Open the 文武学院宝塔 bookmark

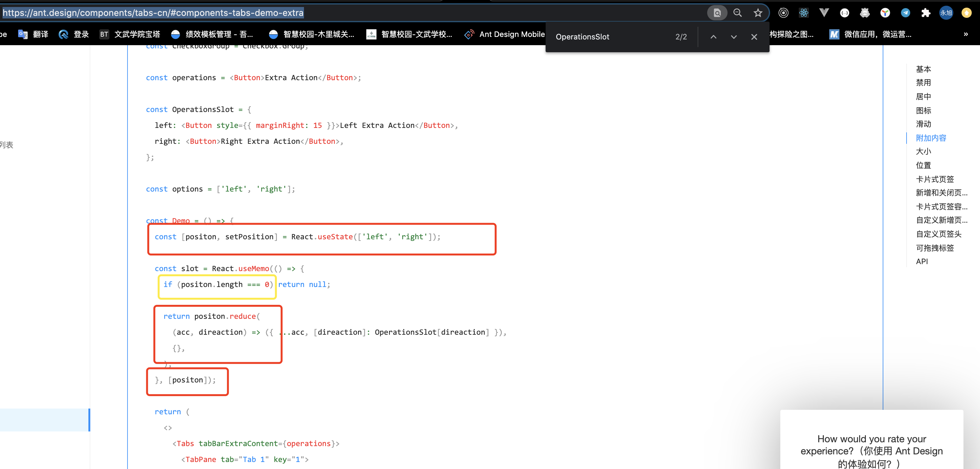click(x=130, y=34)
